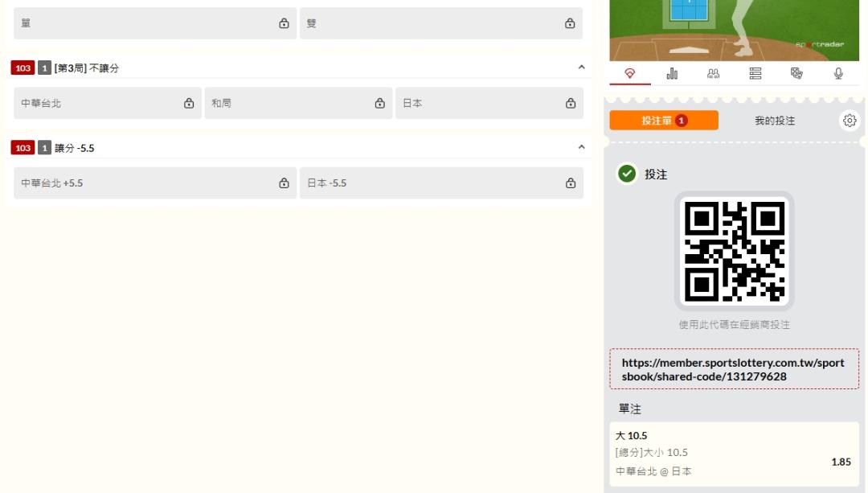Open the standings table list icon tab
This screenshot has height=493, width=868.
[755, 73]
